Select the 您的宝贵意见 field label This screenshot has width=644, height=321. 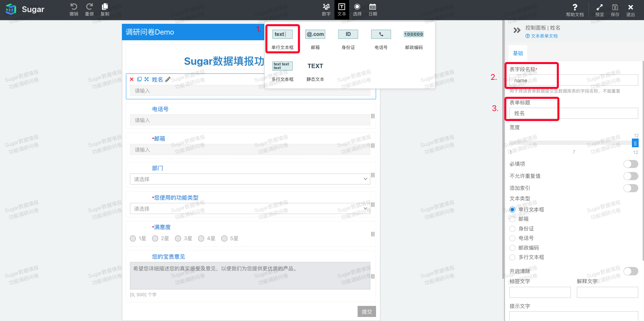pos(168,257)
